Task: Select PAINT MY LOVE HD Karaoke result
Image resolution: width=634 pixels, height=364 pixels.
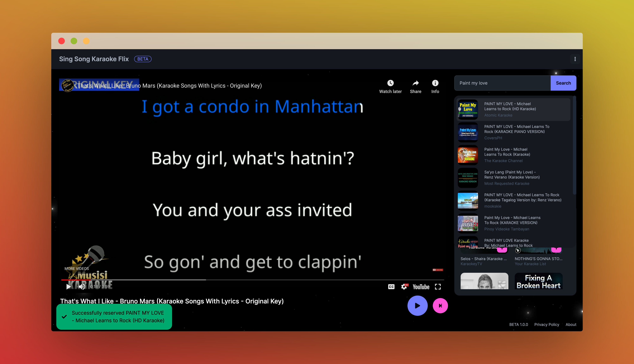Action: pos(513,109)
